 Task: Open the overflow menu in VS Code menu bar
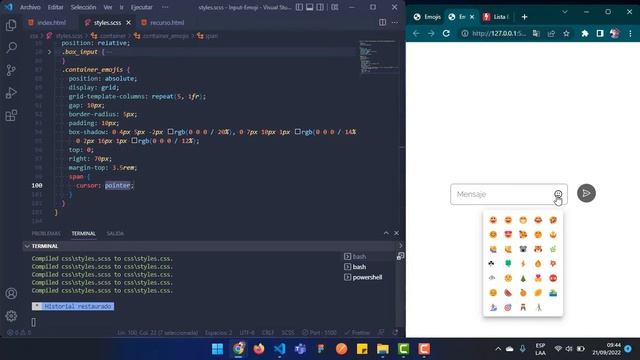pos(165,7)
